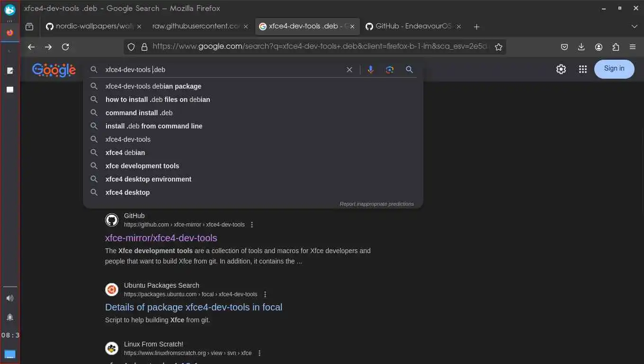The width and height of the screenshot is (644, 364).
Task: Open Details of package xfce4-dev-tools in focal
Action: click(194, 307)
